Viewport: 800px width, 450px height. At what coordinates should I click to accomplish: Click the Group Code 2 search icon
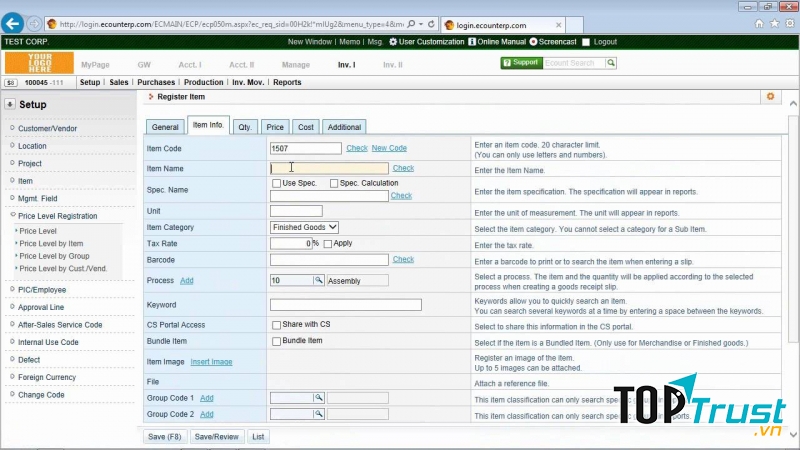(319, 414)
